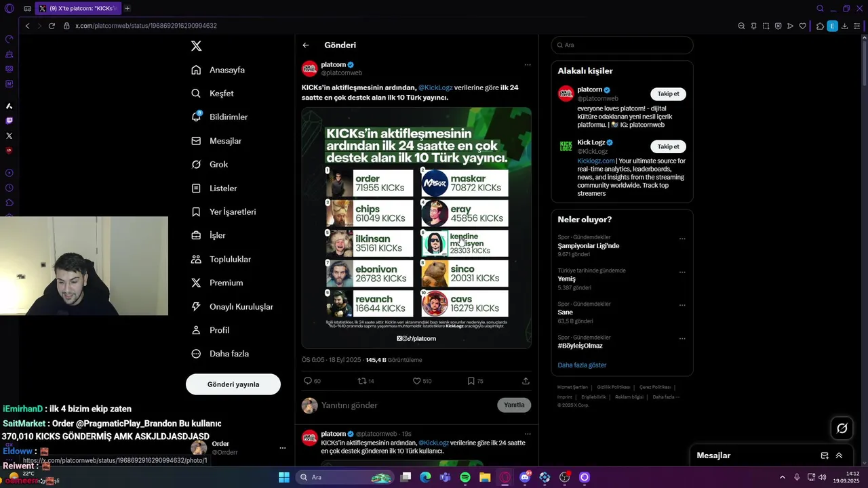The width and height of the screenshot is (868, 488).
Task: Open Yemiş trend
Action: (566, 279)
